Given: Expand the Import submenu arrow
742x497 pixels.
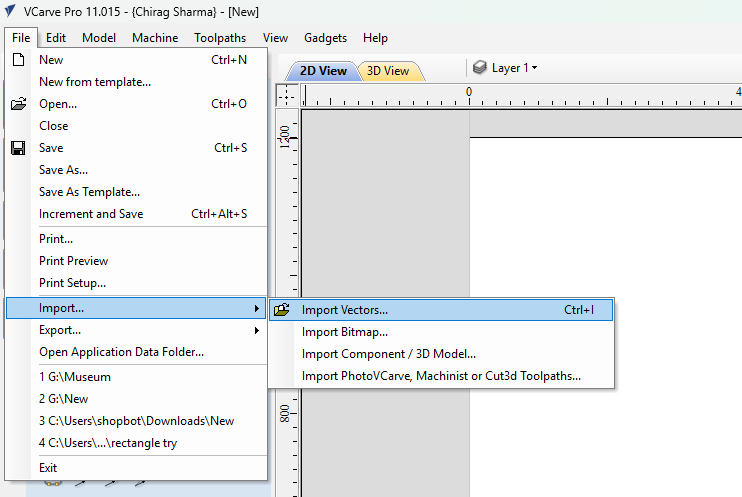Looking at the screenshot, I should point(256,309).
